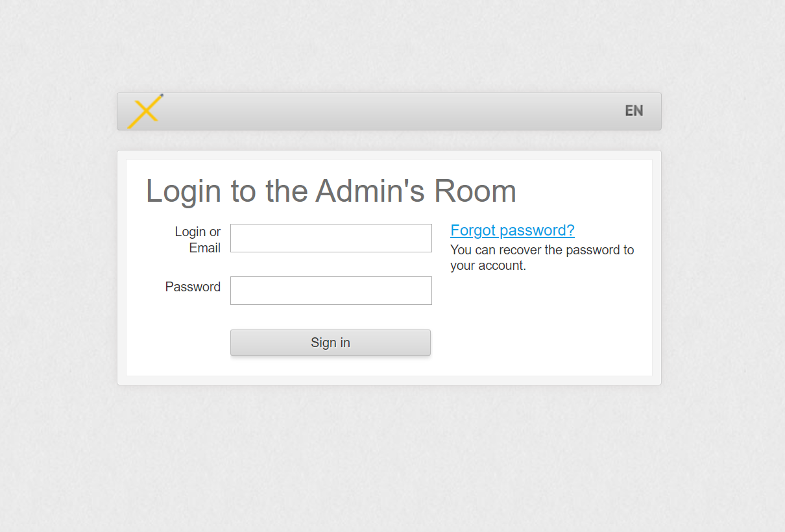785x532 pixels.
Task: Click the pencil-cross brand icon in header
Action: (145, 111)
